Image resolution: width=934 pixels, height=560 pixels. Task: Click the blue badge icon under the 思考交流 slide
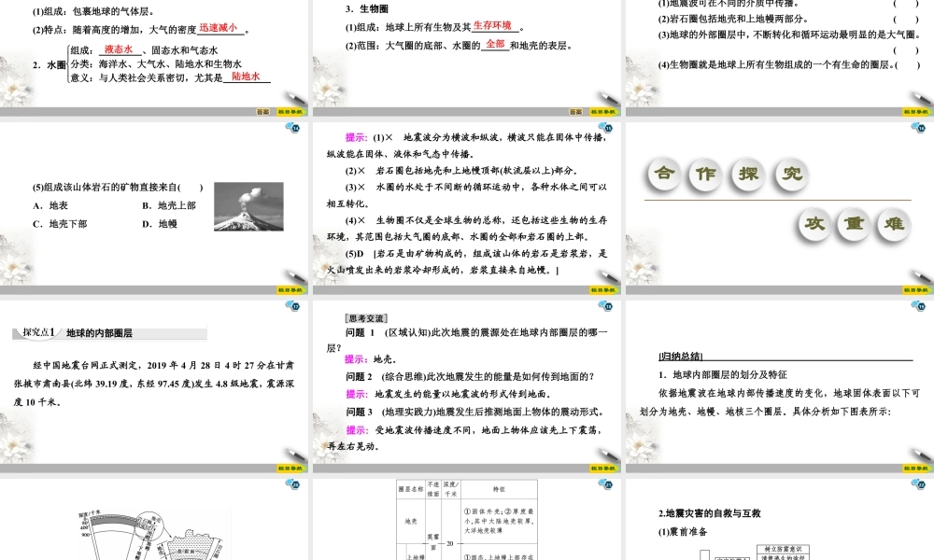click(605, 484)
